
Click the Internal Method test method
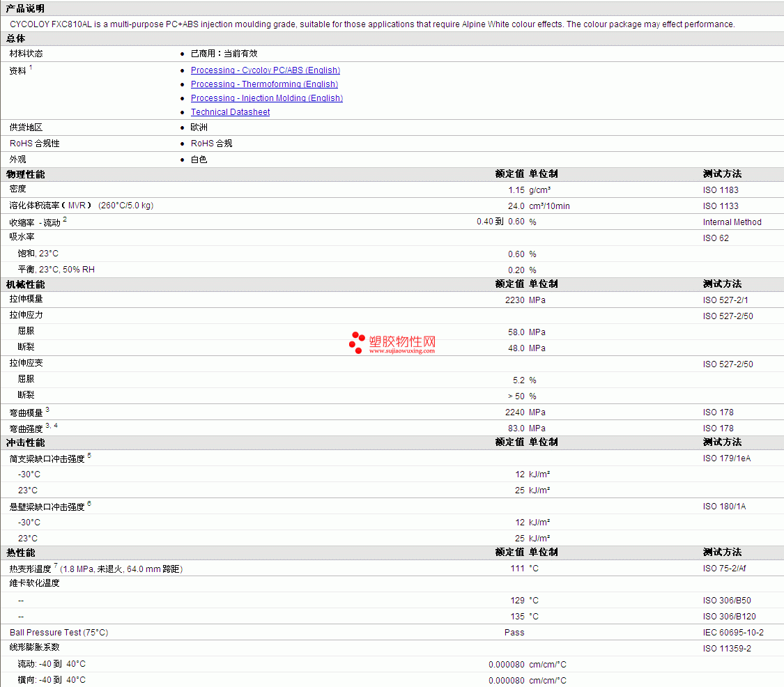point(732,222)
